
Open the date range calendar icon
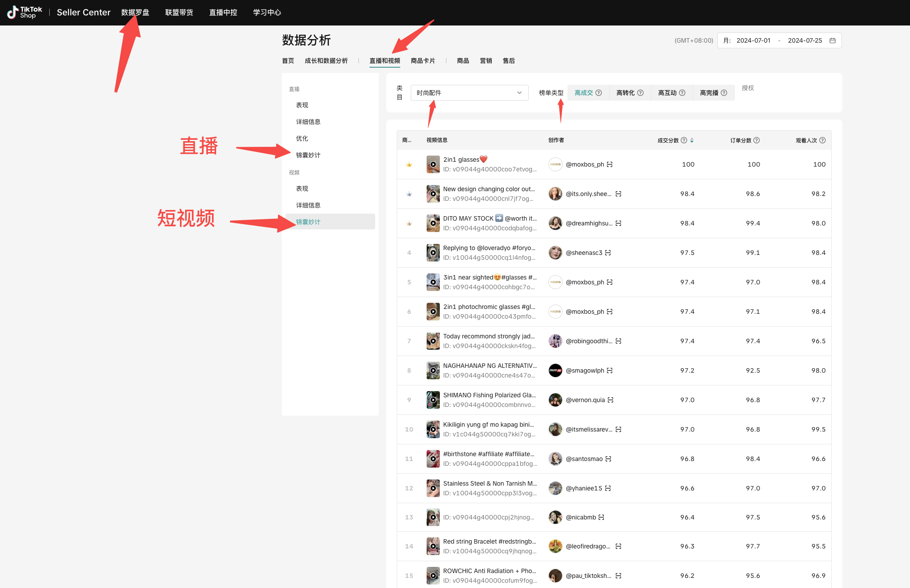click(x=832, y=40)
